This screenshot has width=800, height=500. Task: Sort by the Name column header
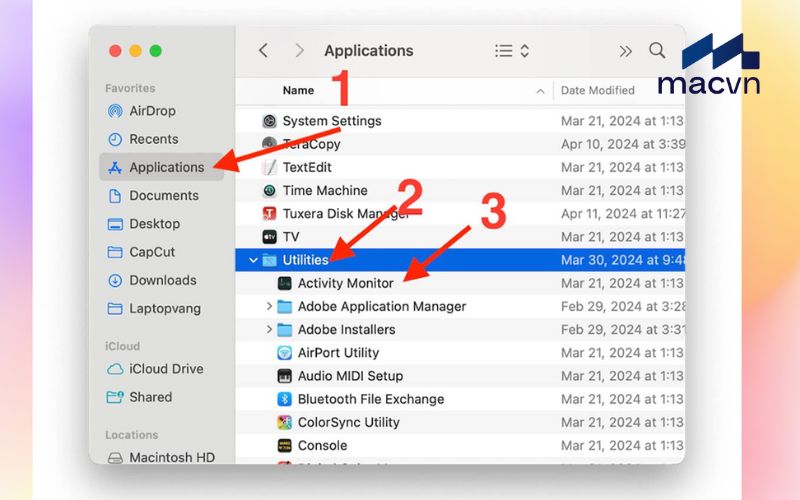click(298, 90)
